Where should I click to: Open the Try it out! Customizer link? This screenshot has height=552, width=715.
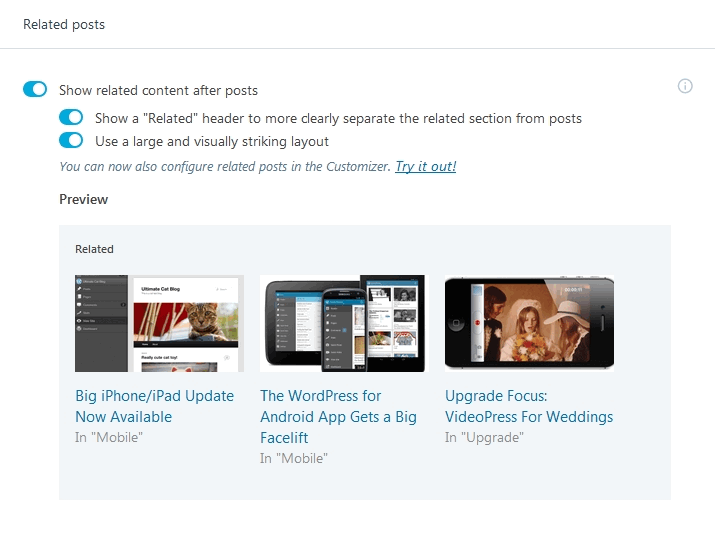425,166
